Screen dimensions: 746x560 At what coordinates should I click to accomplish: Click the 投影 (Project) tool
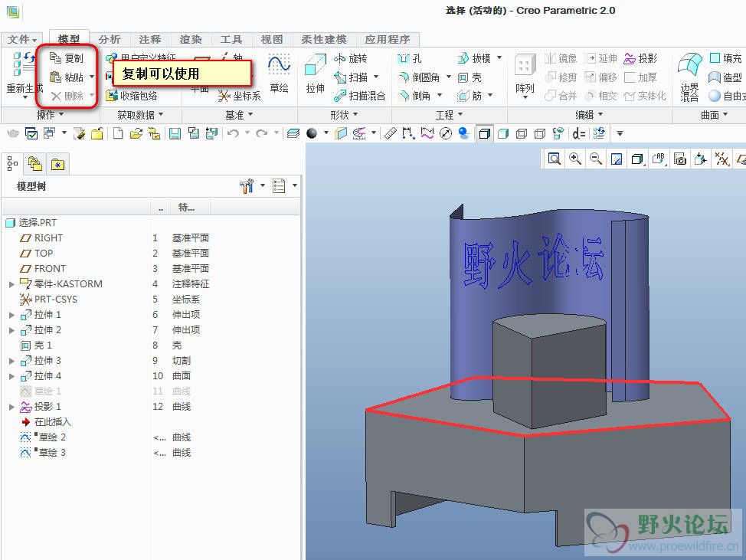[640, 59]
